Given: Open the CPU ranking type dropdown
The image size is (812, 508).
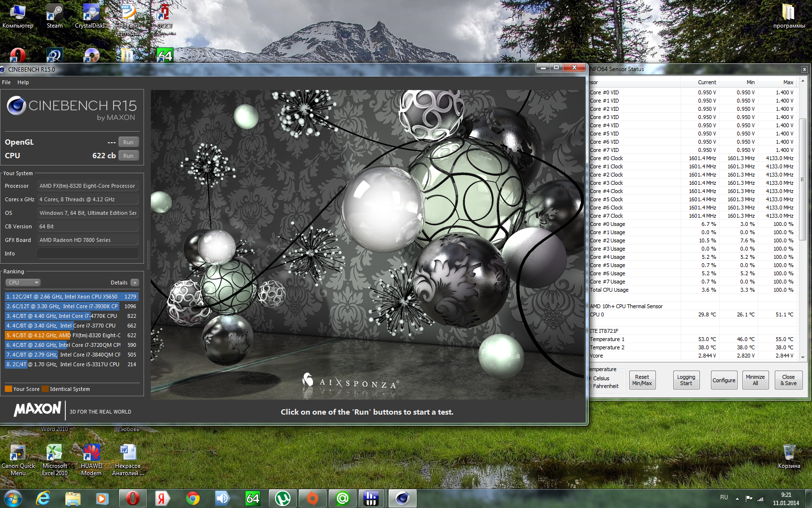Looking at the screenshot, I should pyautogui.click(x=23, y=283).
